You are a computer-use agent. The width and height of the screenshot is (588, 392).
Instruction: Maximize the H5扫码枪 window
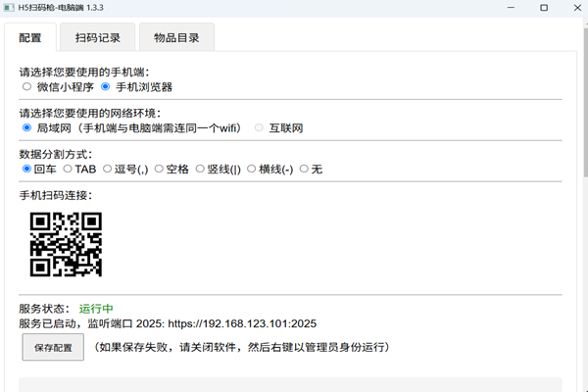point(544,8)
